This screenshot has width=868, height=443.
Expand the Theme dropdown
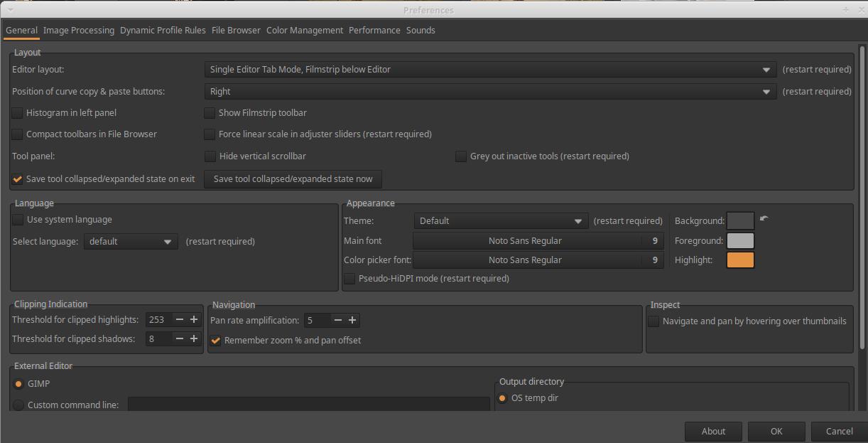coord(501,221)
